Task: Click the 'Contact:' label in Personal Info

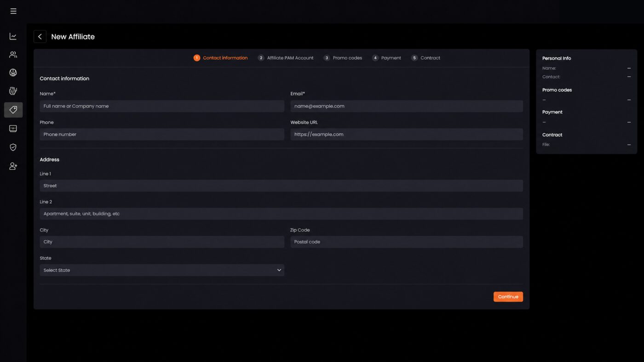Action: click(x=551, y=77)
